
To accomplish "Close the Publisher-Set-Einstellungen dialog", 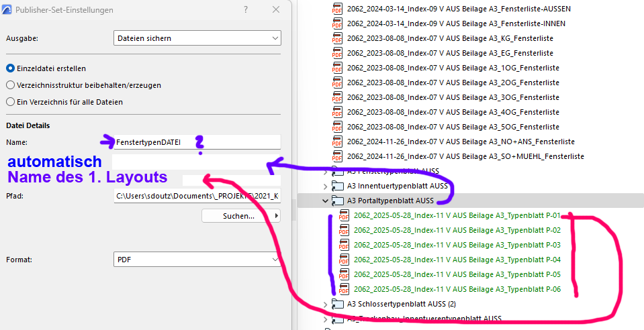I will pyautogui.click(x=276, y=9).
